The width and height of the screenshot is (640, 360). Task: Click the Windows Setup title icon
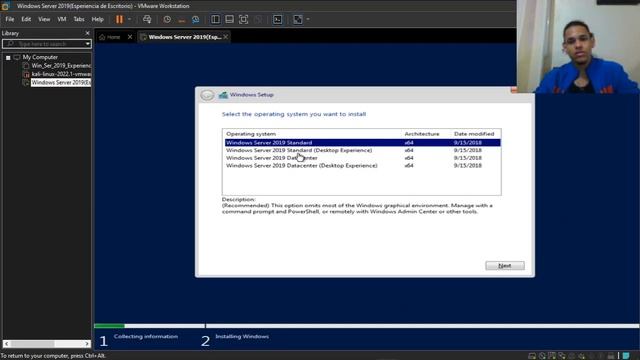[x=223, y=95]
